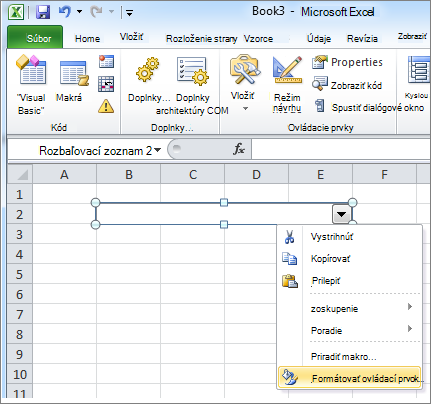431x404 pixels.
Task: Select column D header
Action: (x=256, y=174)
